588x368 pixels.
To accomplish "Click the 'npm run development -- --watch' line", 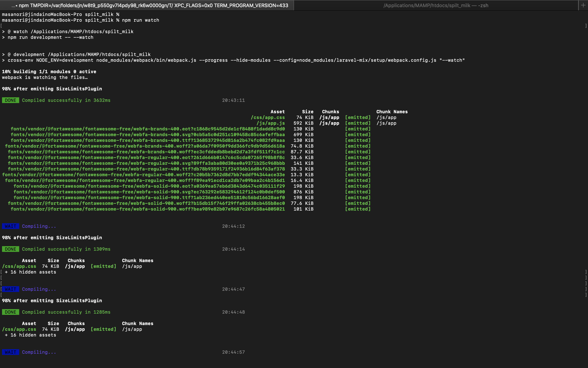I will pos(48,37).
